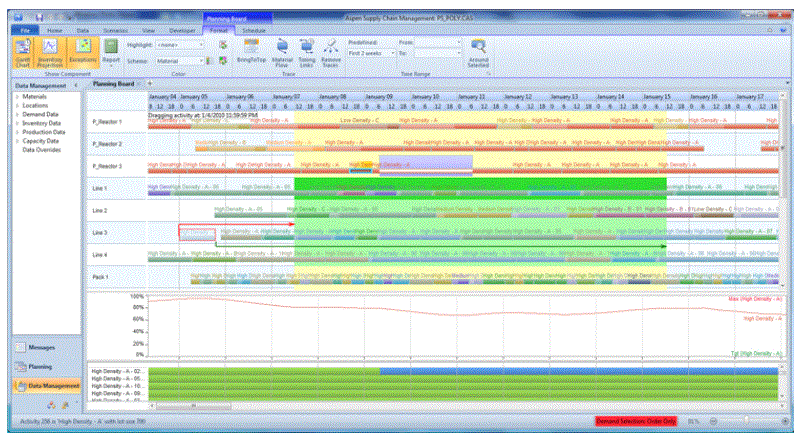Expand the Inventory Data tree node

click(17, 123)
